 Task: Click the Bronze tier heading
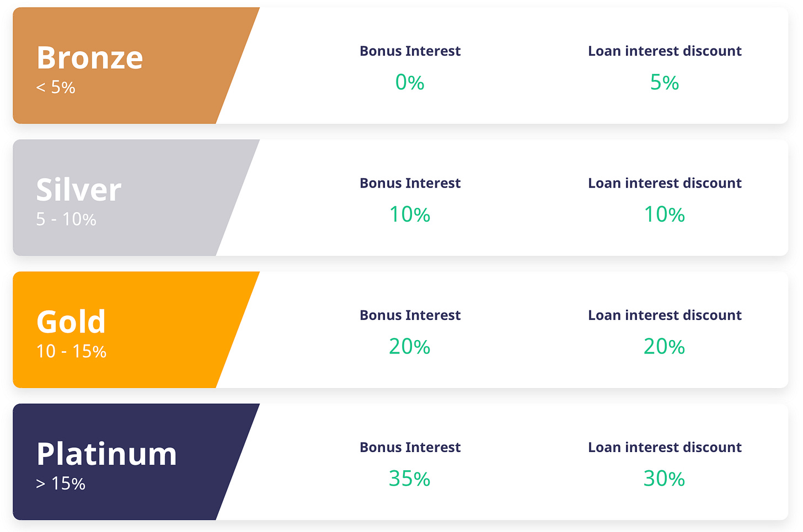(x=90, y=58)
